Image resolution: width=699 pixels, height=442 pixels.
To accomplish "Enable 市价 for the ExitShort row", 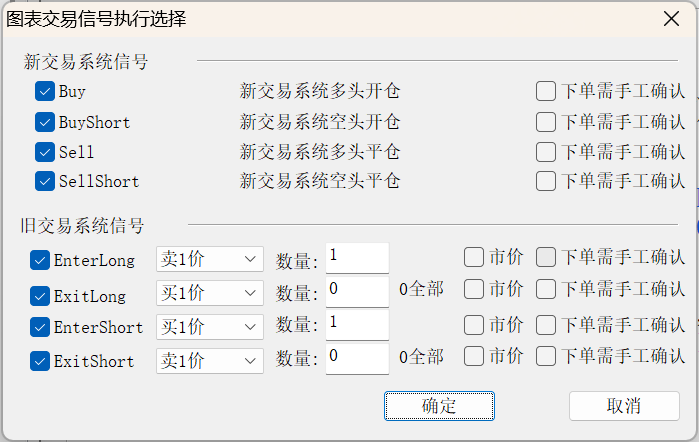I will click(474, 356).
